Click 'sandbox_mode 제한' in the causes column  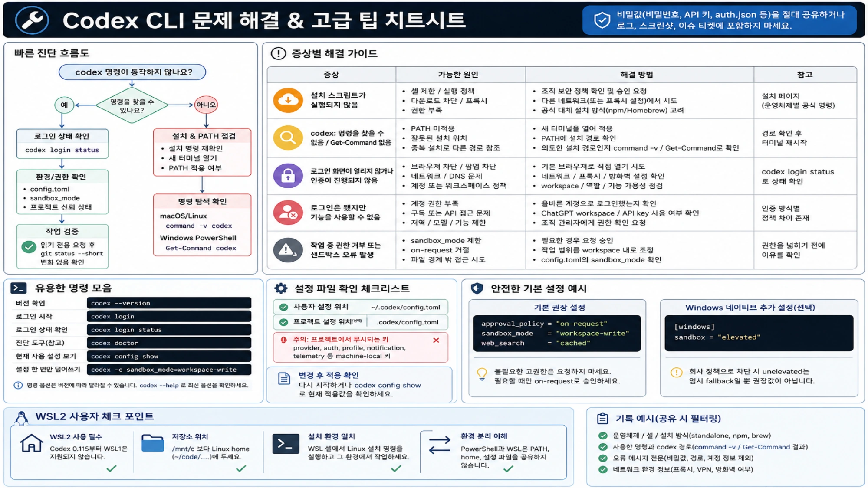coord(446,240)
